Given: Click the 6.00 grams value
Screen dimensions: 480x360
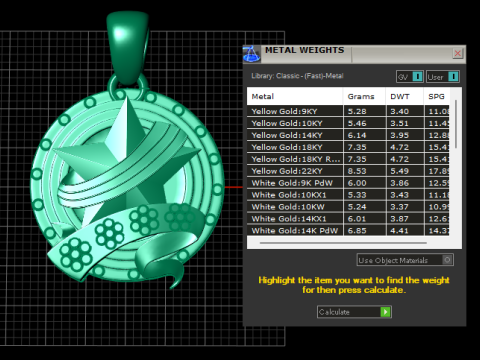Looking at the screenshot, I should tap(357, 183).
